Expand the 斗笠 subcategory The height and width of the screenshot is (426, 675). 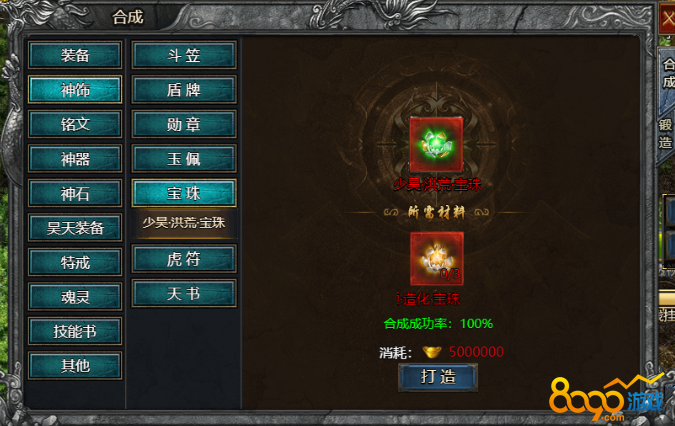[184, 55]
